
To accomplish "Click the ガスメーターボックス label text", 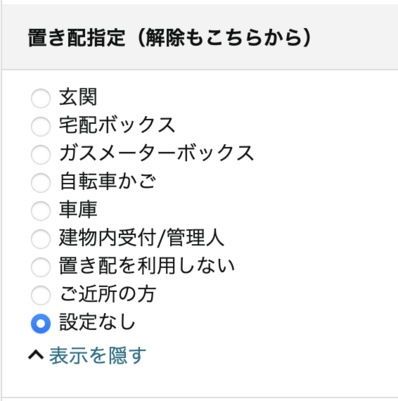I will coord(156,153).
